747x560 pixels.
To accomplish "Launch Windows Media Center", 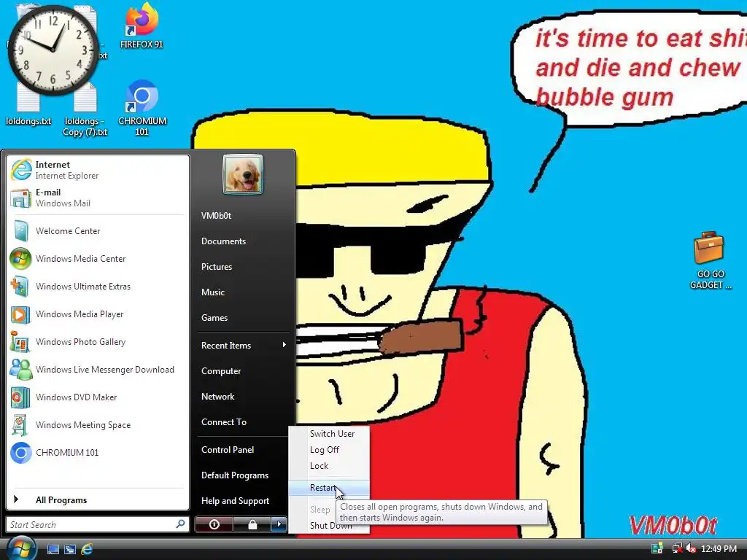I will 97,259.
